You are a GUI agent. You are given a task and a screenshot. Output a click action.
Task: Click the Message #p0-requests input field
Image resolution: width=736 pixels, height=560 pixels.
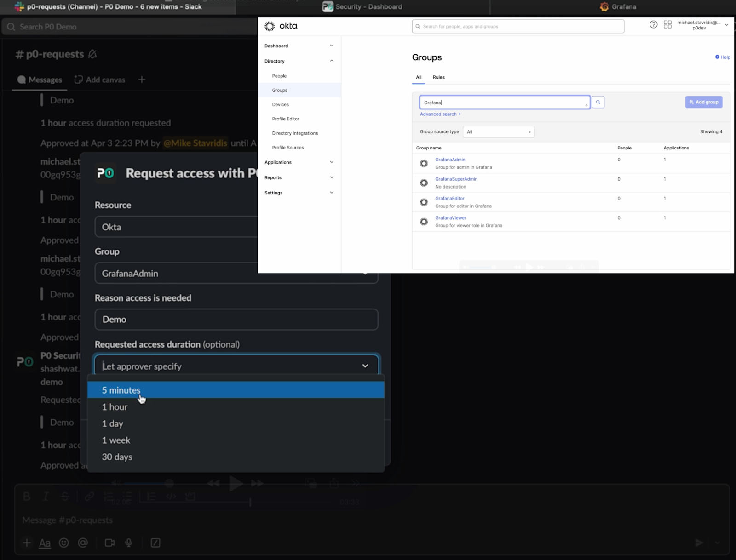[184, 520]
